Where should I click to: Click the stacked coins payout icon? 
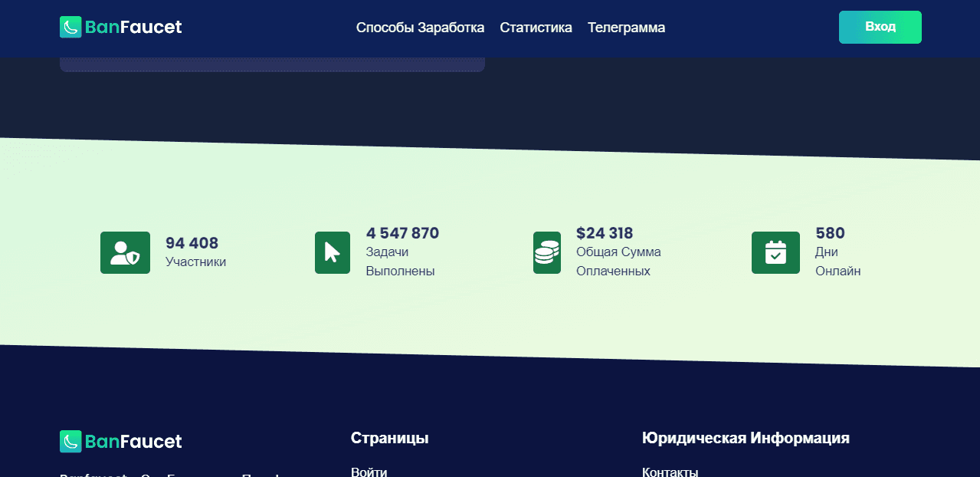546,252
